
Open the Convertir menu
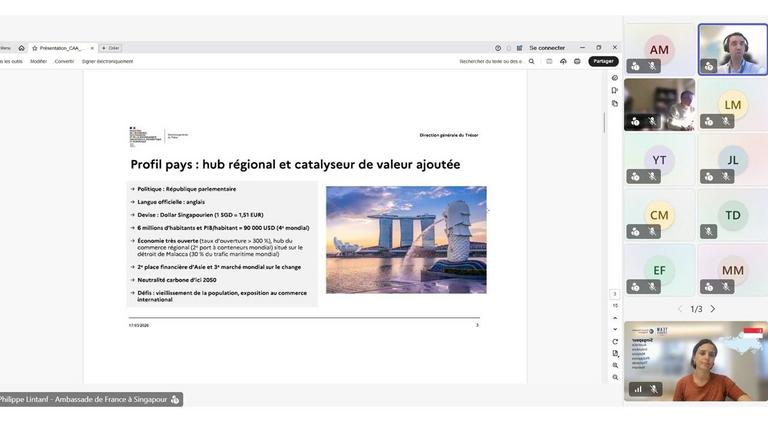64,61
